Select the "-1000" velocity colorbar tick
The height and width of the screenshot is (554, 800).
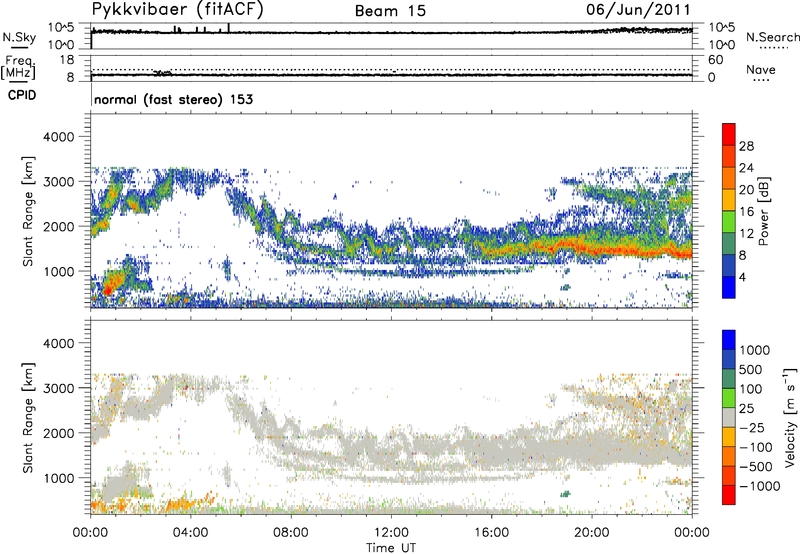pyautogui.click(x=760, y=486)
